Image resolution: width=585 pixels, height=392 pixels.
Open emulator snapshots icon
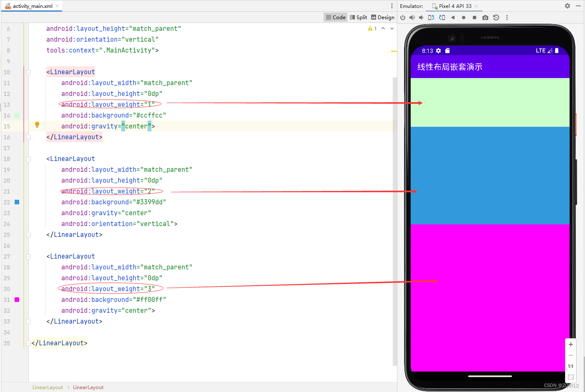[x=496, y=18]
